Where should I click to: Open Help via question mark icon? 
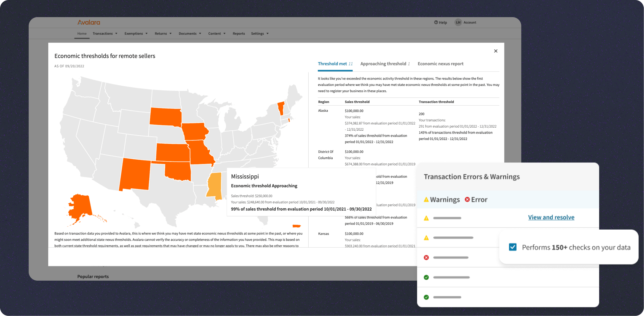tap(436, 22)
